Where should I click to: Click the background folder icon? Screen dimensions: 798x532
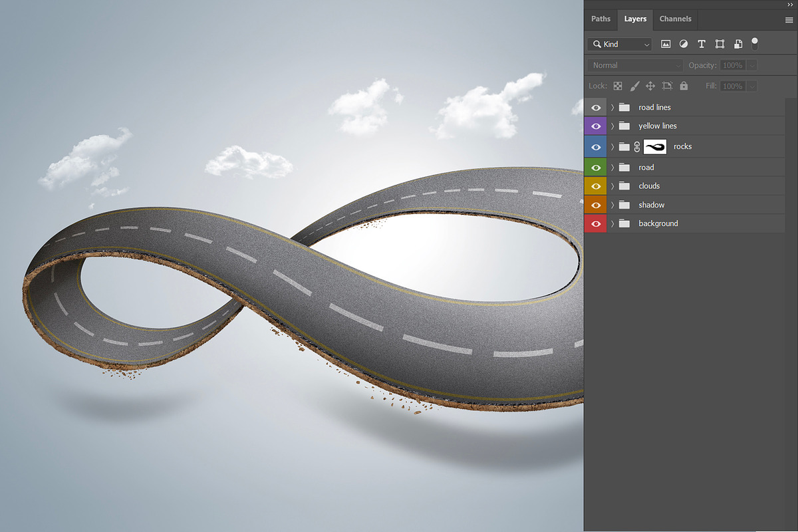624,223
